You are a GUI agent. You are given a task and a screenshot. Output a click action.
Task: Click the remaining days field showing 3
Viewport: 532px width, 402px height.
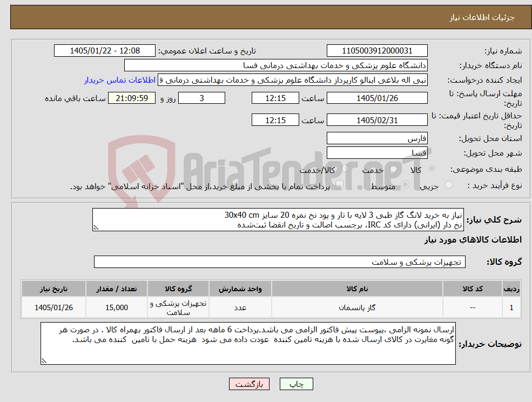point(201,98)
